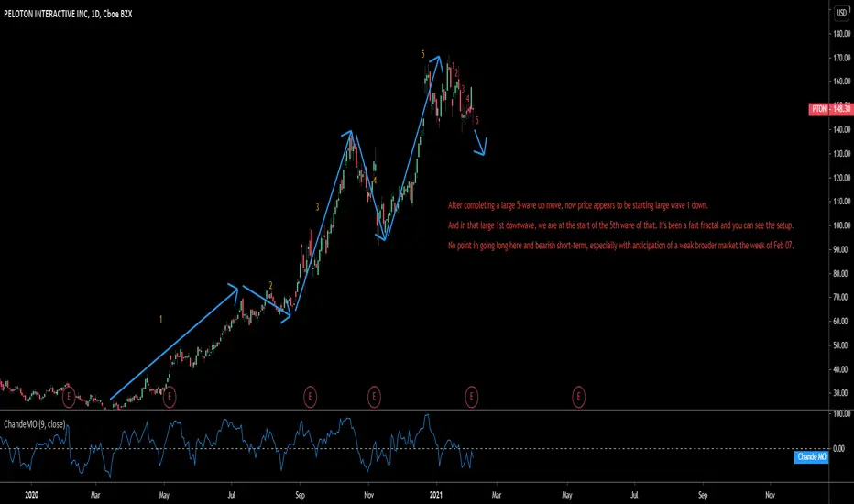
Task: Select the note starting 'And in that large 1st downwave'
Action: pyautogui.click(x=621, y=225)
